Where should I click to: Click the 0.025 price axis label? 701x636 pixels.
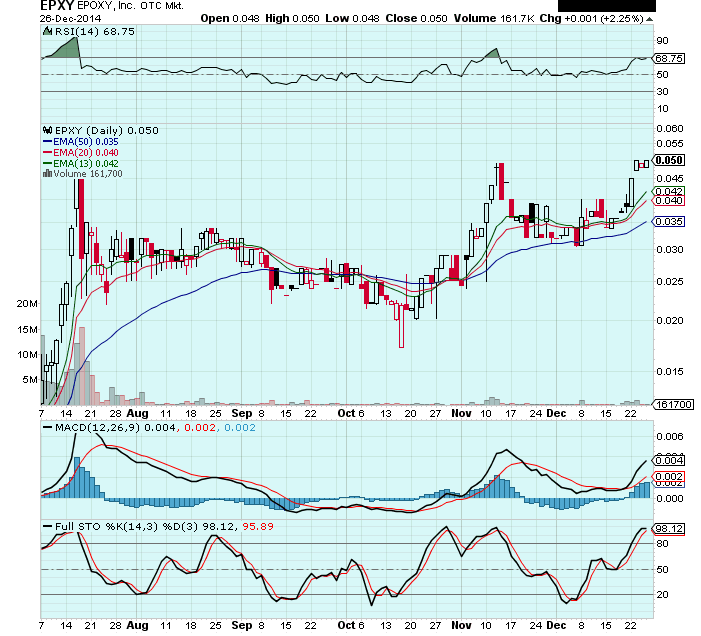pos(670,282)
